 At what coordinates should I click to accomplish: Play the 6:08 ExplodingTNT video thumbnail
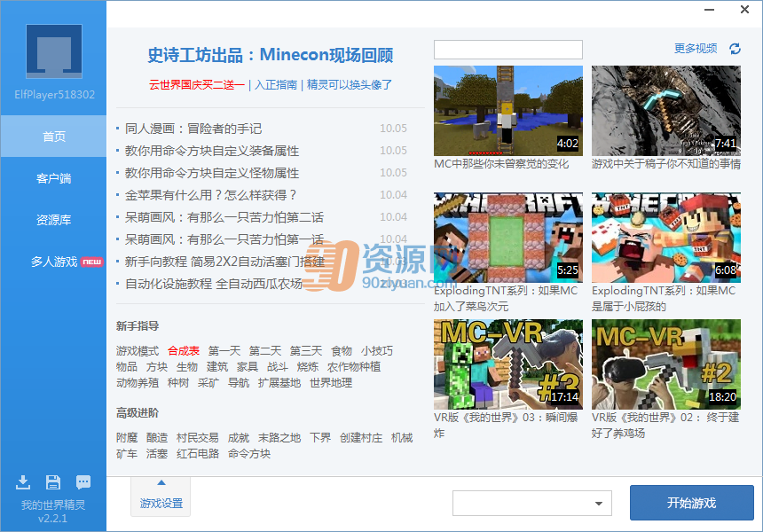666,238
